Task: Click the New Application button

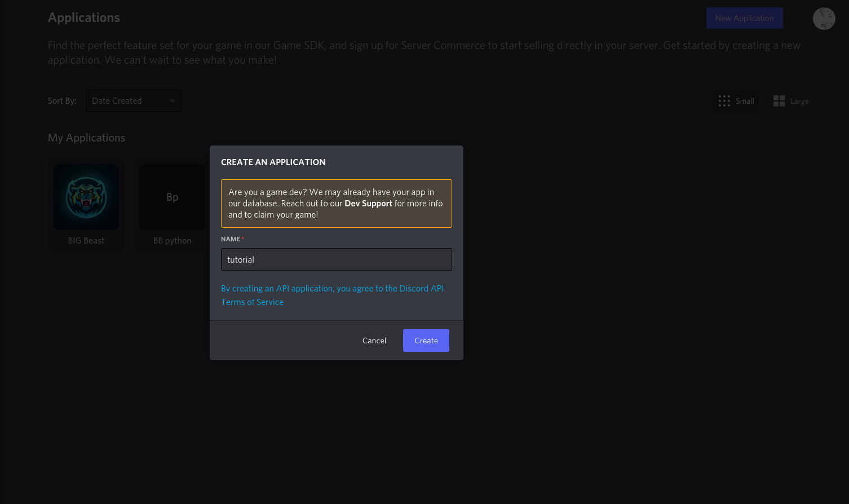Action: (x=744, y=18)
